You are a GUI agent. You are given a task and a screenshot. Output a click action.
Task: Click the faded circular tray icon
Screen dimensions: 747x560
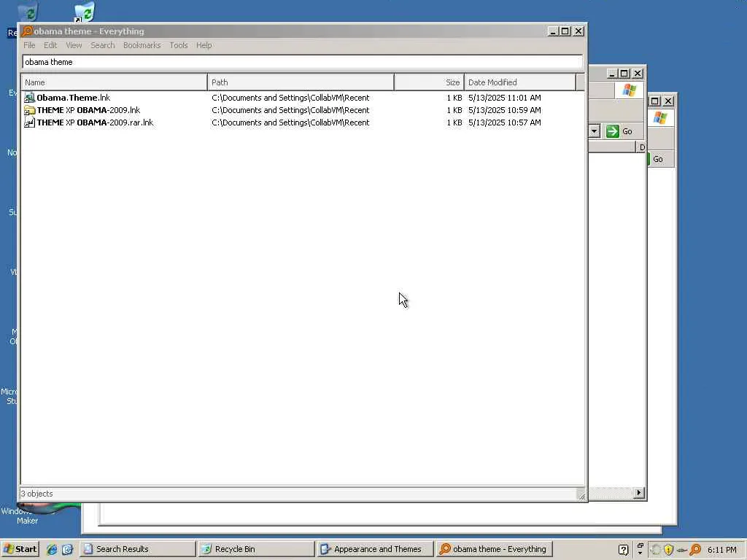(656, 550)
